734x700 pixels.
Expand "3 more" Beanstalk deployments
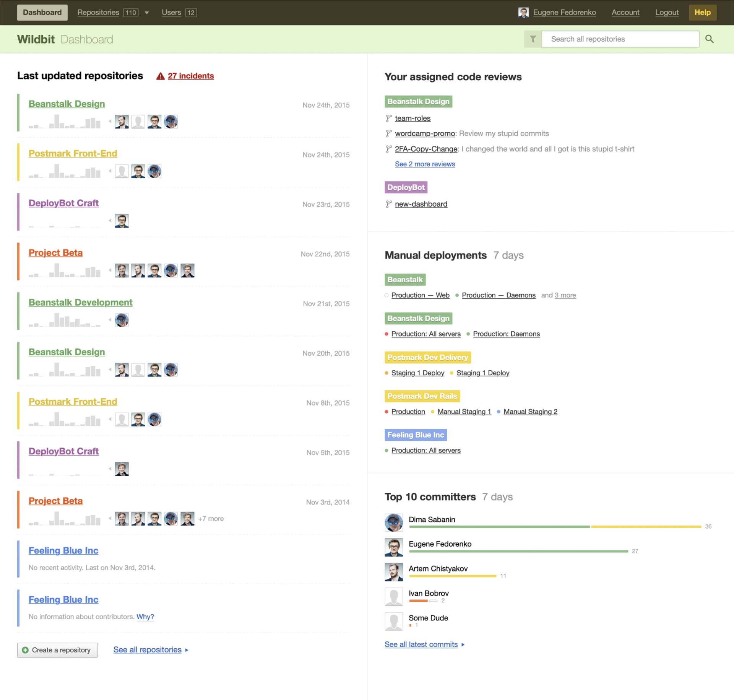565,295
